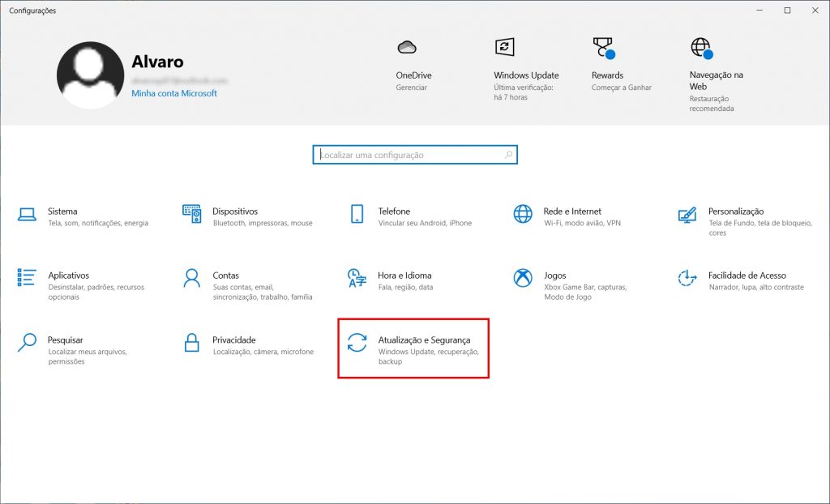830x504 pixels.
Task: Click the Rede e Internet globe icon
Action: [523, 215]
